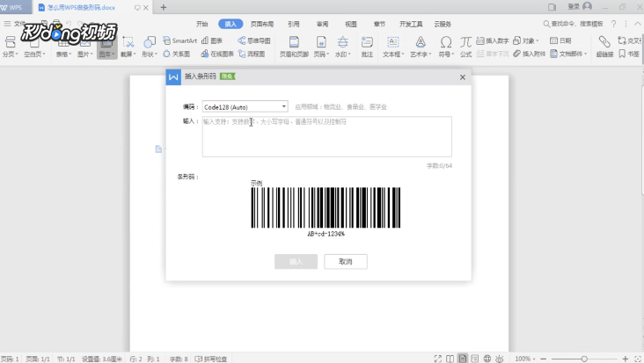
Task: Open the Developer Tools (开发工具) tab
Action: pyautogui.click(x=411, y=24)
